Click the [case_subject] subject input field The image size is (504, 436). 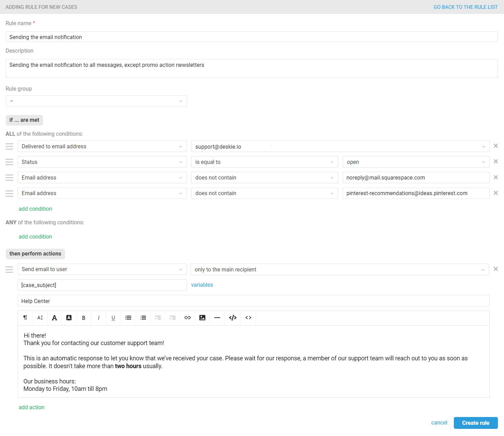click(102, 285)
